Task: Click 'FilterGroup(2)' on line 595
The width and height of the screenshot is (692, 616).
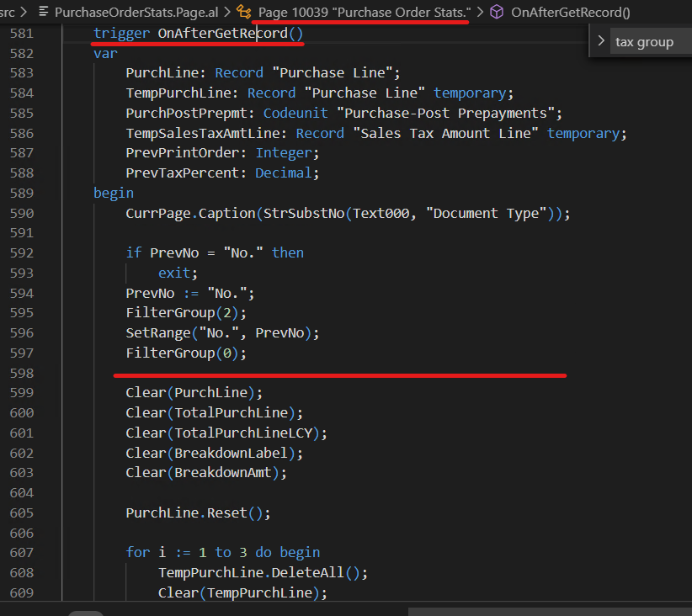Action: [x=183, y=313]
